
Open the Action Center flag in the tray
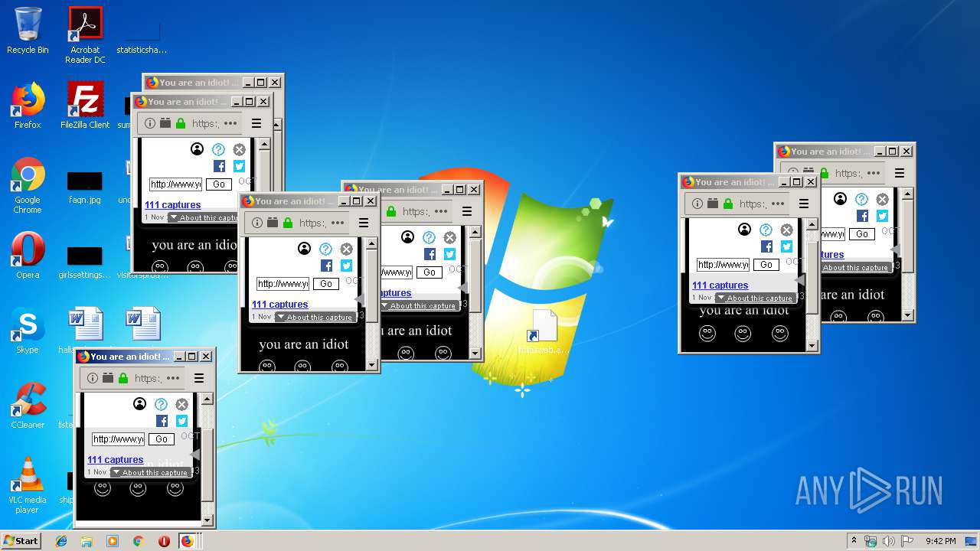(x=906, y=541)
